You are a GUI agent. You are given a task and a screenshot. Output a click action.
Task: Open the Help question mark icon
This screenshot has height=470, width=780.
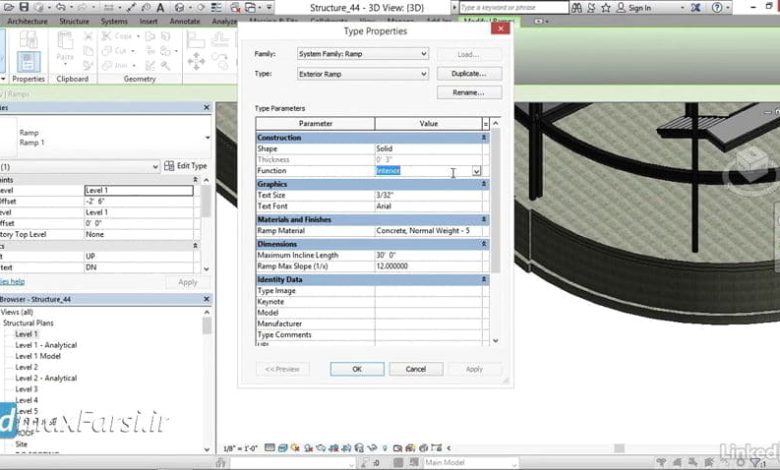[x=717, y=7]
